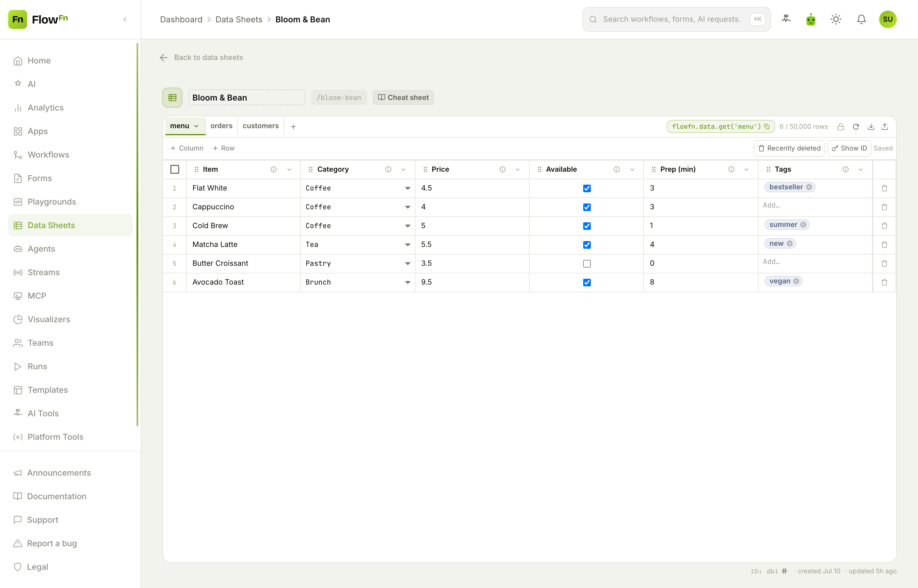Click the hash icon next to ID db1
Screen dimensions: 918x588
[784, 571]
